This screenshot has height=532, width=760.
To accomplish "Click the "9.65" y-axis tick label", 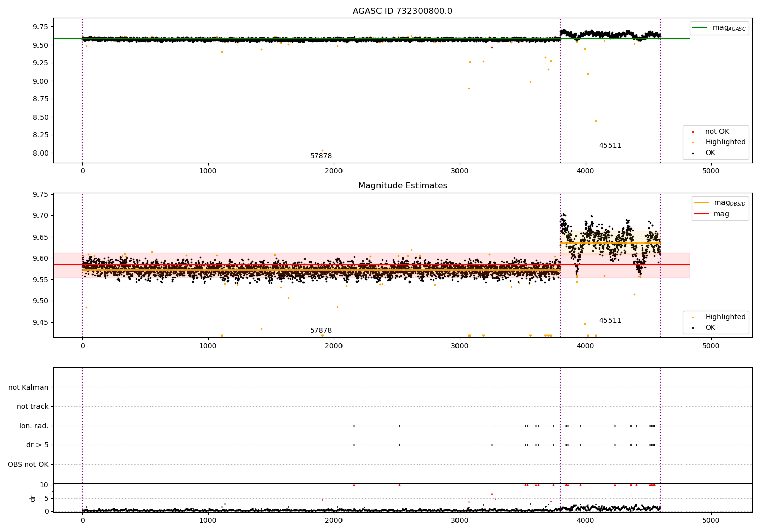I will coord(42,237).
